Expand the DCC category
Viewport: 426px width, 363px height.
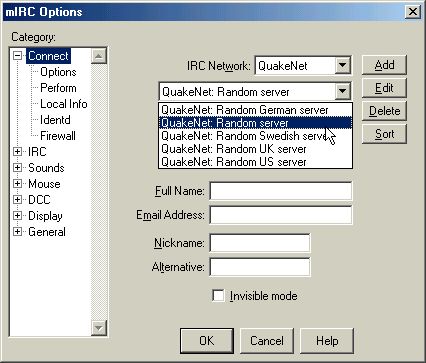click(x=17, y=200)
